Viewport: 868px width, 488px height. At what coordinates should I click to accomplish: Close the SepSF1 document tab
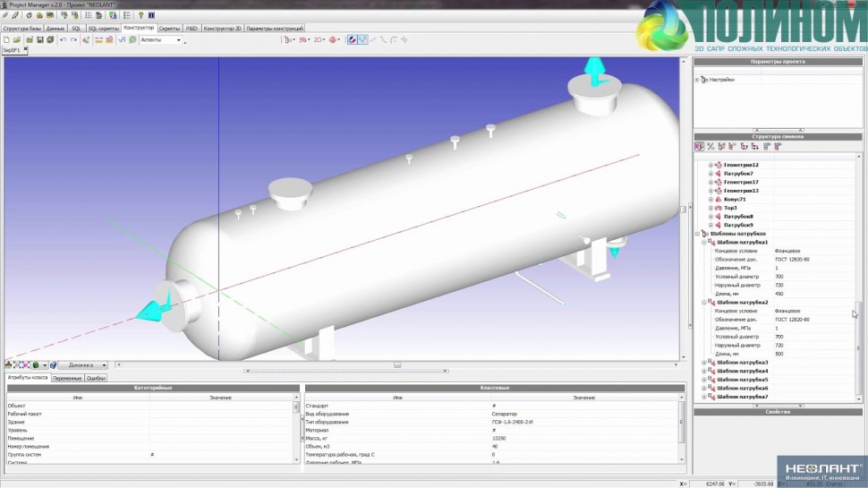click(x=26, y=51)
